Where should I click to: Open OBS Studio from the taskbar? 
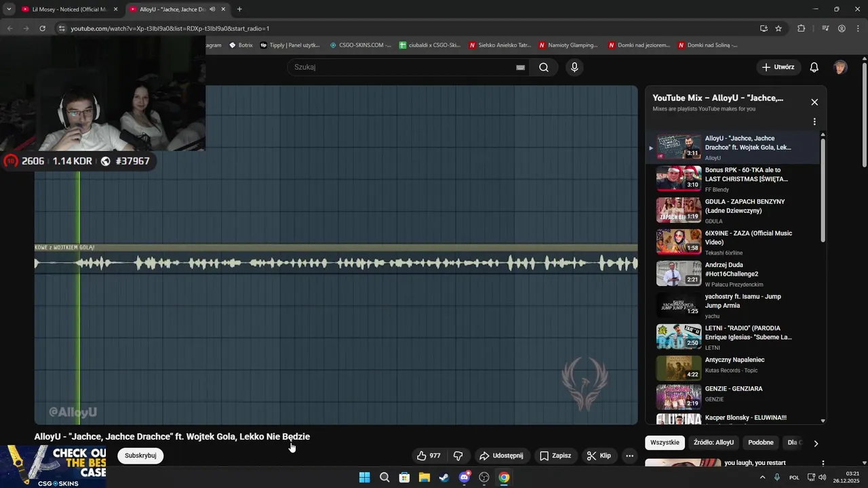[484, 477]
